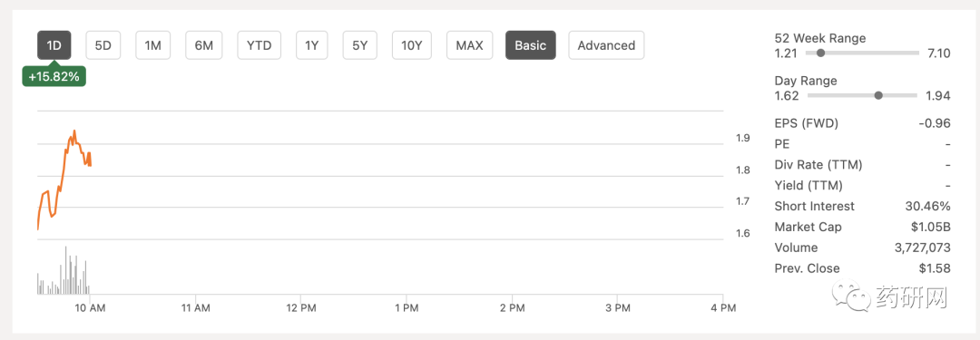Click the tallest volume bar
The height and width of the screenshot is (340, 980).
[65, 270]
